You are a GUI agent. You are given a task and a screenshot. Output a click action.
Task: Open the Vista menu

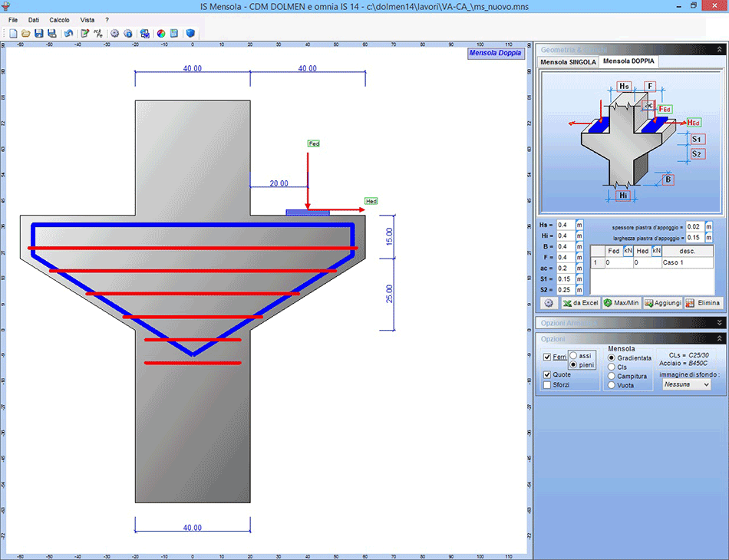87,20
